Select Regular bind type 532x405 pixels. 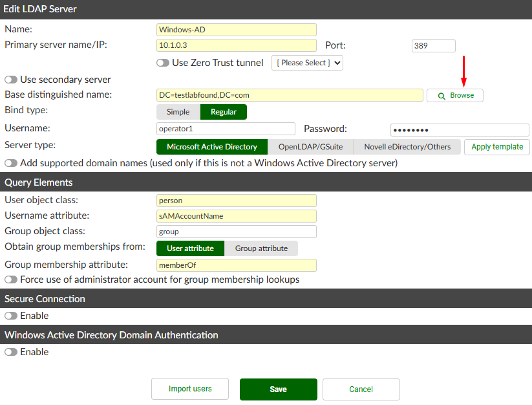(223, 111)
